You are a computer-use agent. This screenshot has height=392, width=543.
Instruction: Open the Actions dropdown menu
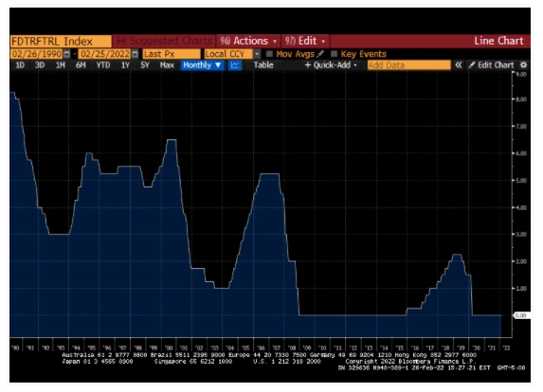(248, 41)
